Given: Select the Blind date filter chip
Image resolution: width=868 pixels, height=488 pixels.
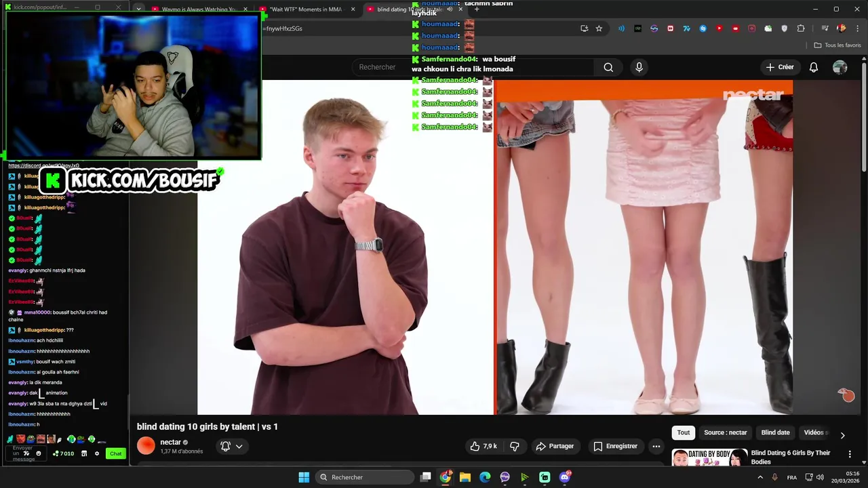Looking at the screenshot, I should pyautogui.click(x=775, y=432).
